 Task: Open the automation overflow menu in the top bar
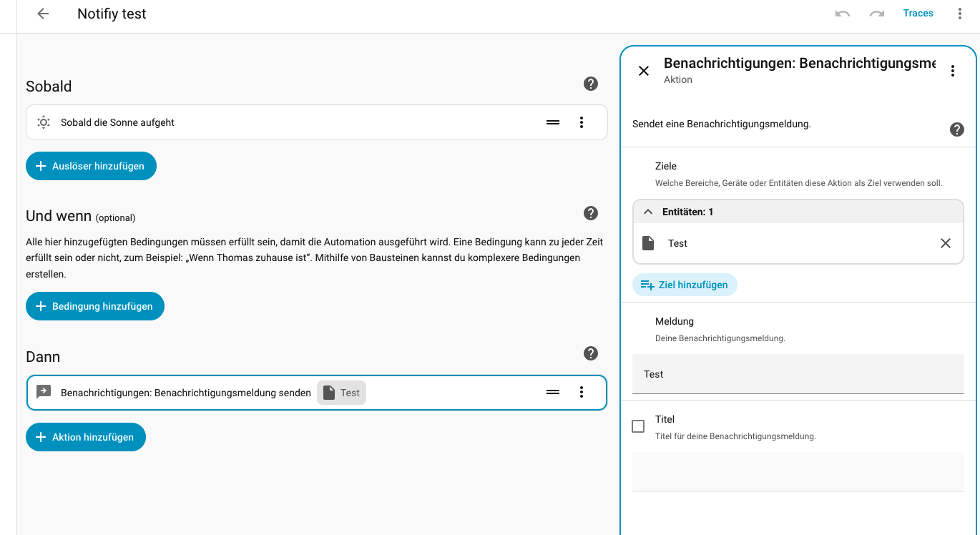960,14
